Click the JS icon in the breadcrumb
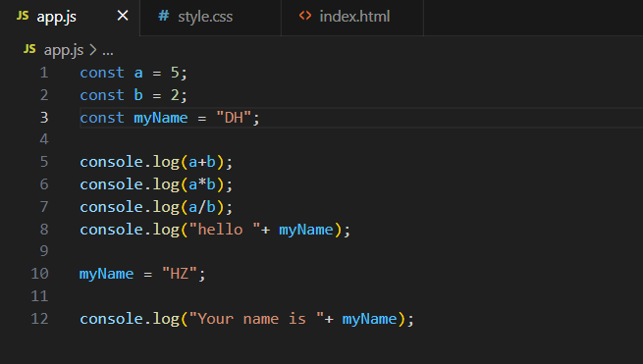 pos(29,49)
